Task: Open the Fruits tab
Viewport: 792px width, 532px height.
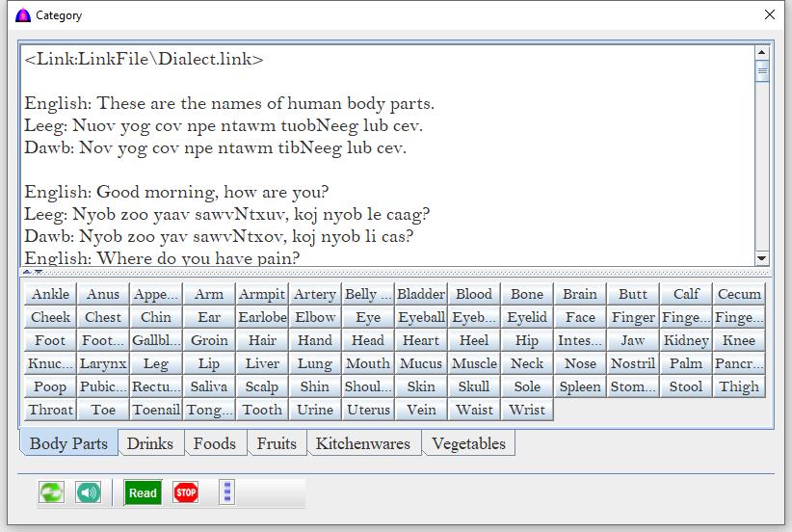Action: 277,443
